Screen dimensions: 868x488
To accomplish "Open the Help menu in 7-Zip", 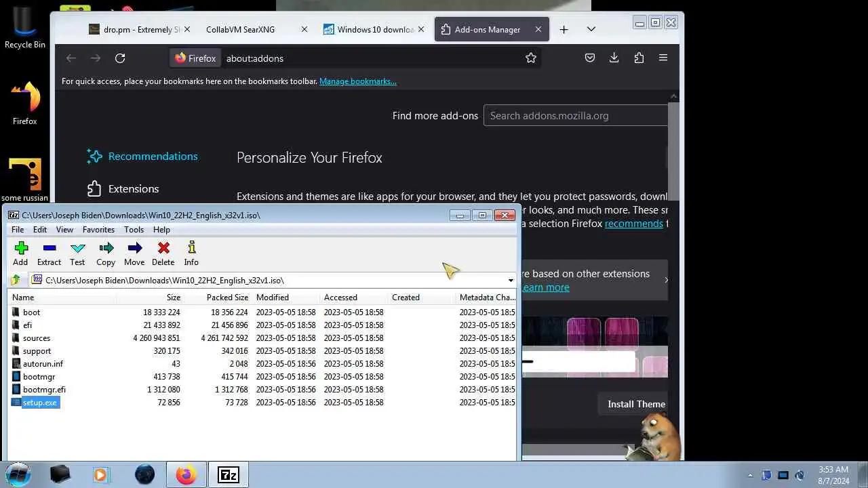I will (161, 230).
